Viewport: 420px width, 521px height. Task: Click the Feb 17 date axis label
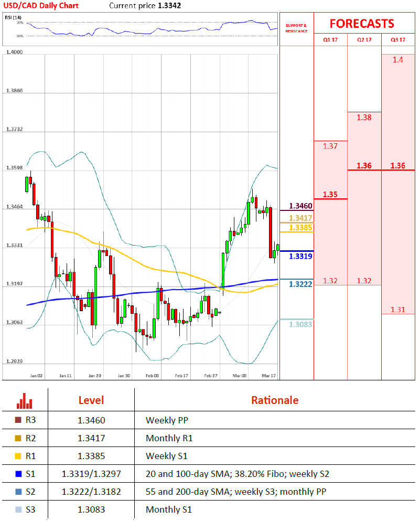pyautogui.click(x=181, y=376)
